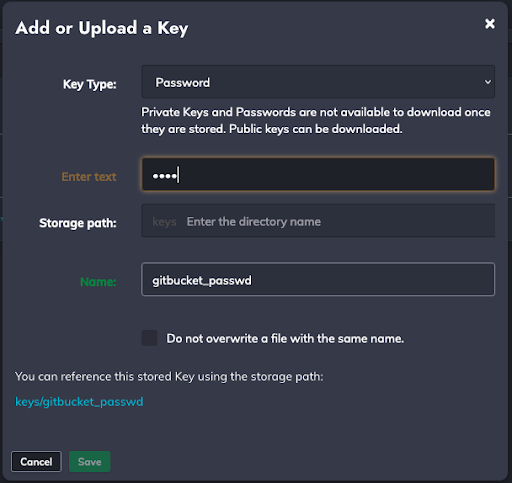Open the keys/gitbucket_passwd storage path link
Image resolution: width=512 pixels, height=483 pixels.
[79, 402]
